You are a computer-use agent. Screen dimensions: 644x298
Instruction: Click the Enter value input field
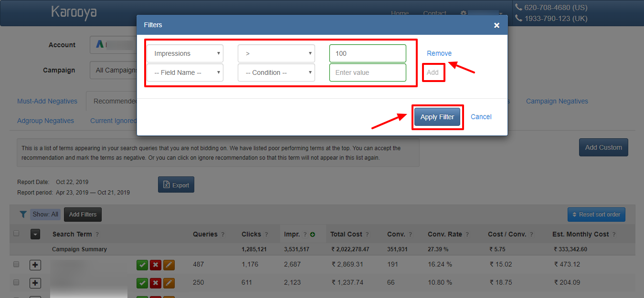pos(368,72)
